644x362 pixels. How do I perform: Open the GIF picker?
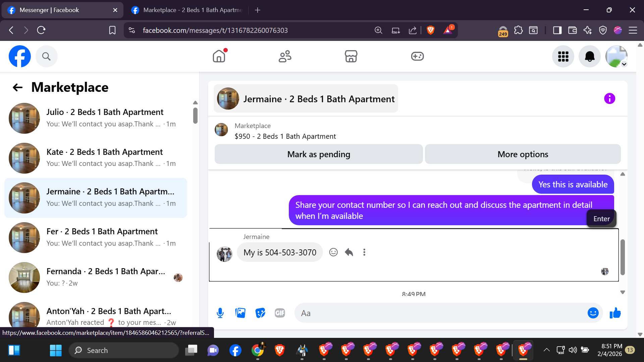pos(280,313)
